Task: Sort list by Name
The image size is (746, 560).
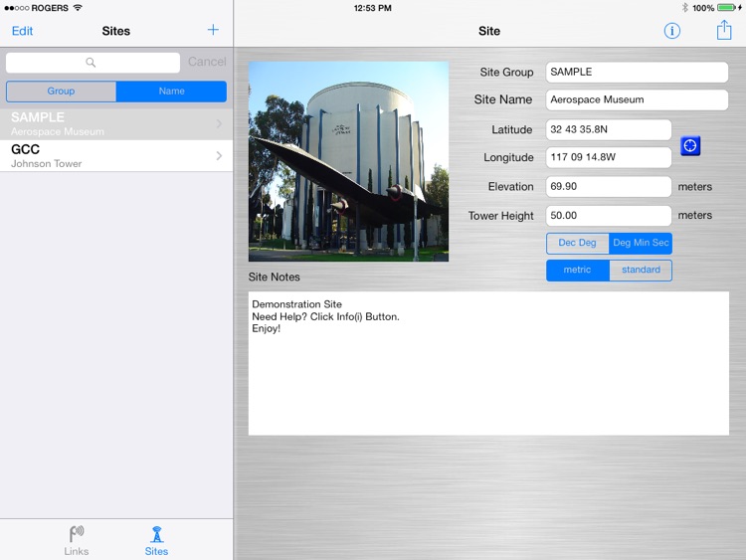Action: click(171, 91)
